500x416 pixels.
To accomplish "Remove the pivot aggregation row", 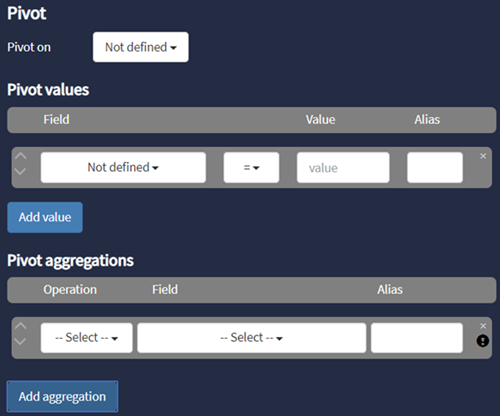I will click(483, 326).
